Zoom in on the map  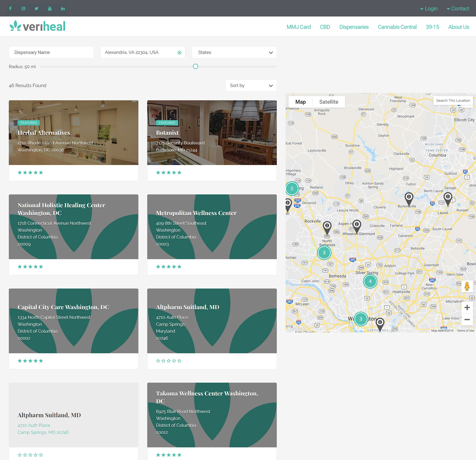coord(467,308)
